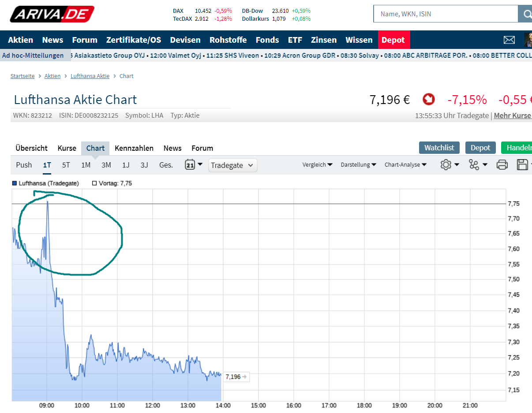532x413 pixels.
Task: Open Rohstoffe navigation item
Action: point(228,40)
